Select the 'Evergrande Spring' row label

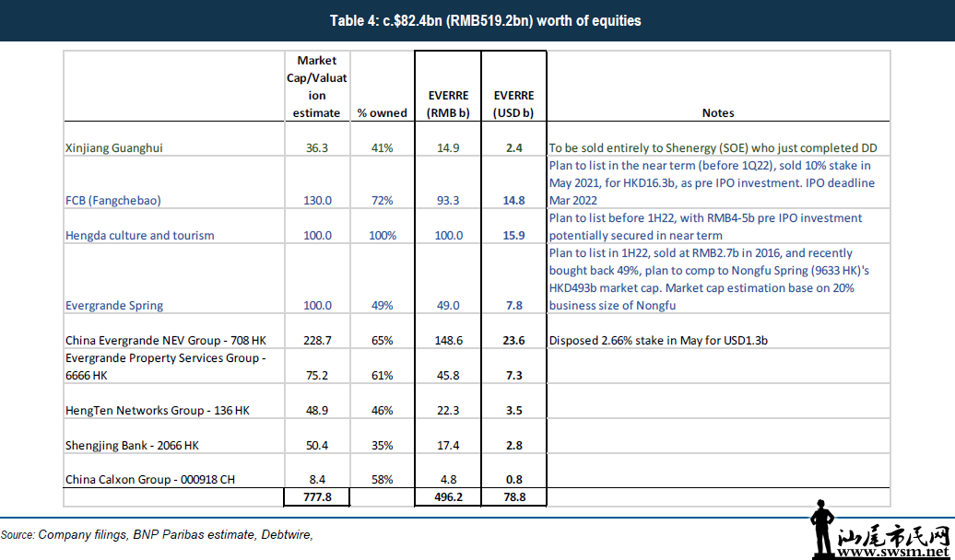coord(114,306)
